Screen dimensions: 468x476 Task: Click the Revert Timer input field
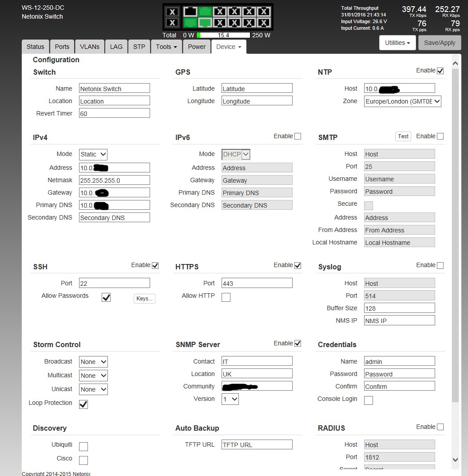115,113
